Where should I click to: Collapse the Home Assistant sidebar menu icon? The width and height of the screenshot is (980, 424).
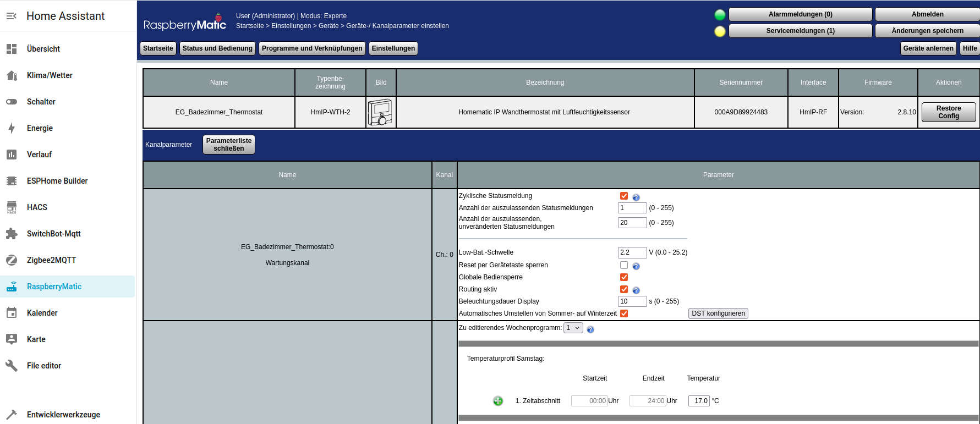pyautogui.click(x=12, y=16)
